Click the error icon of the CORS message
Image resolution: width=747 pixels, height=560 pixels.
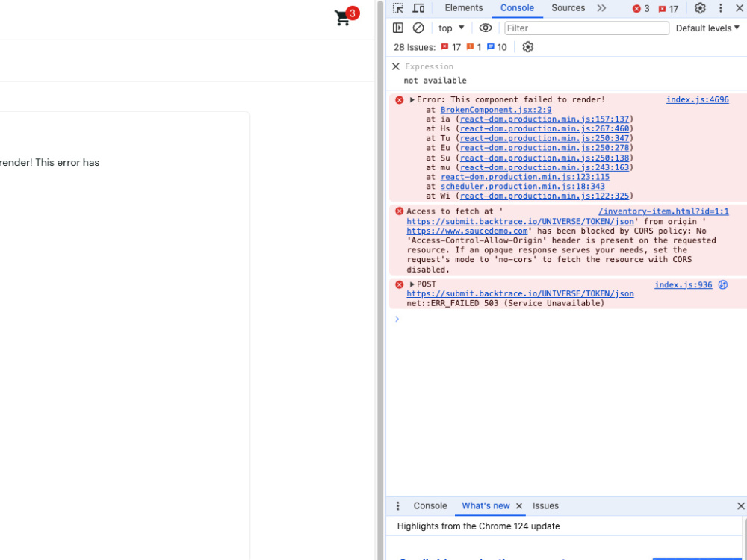399,211
